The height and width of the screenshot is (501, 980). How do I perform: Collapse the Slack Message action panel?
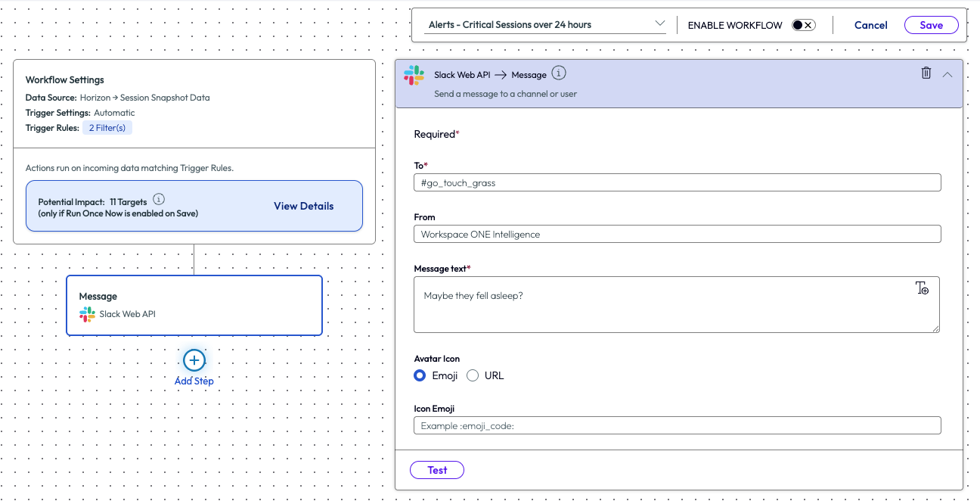(947, 74)
